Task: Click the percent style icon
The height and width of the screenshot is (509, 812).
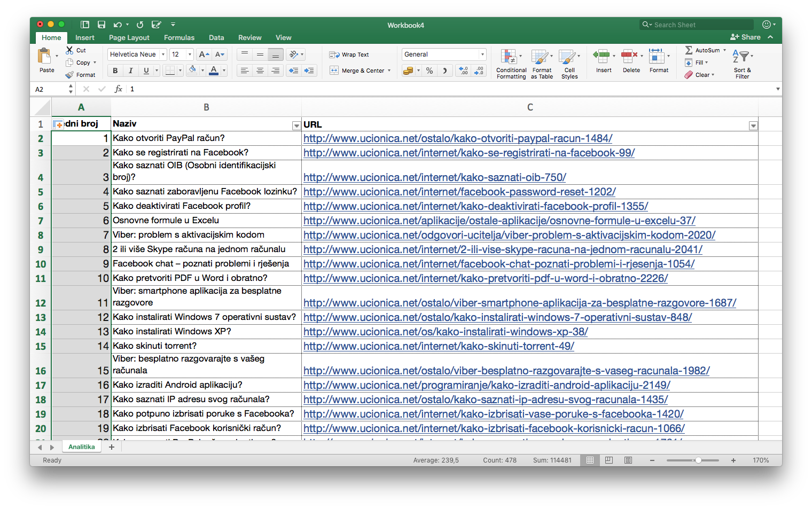Action: pyautogui.click(x=430, y=71)
